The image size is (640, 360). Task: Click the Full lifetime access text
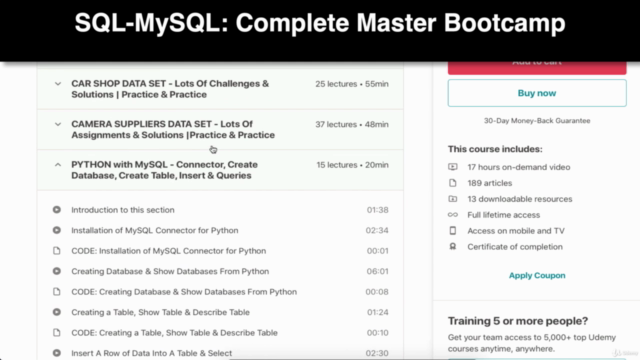pos(504,215)
